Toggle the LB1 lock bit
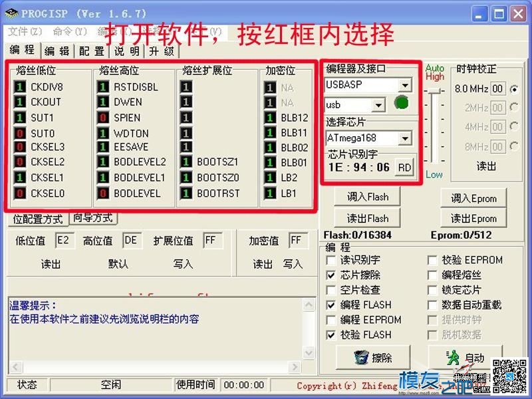532x399 pixels. tap(270, 193)
